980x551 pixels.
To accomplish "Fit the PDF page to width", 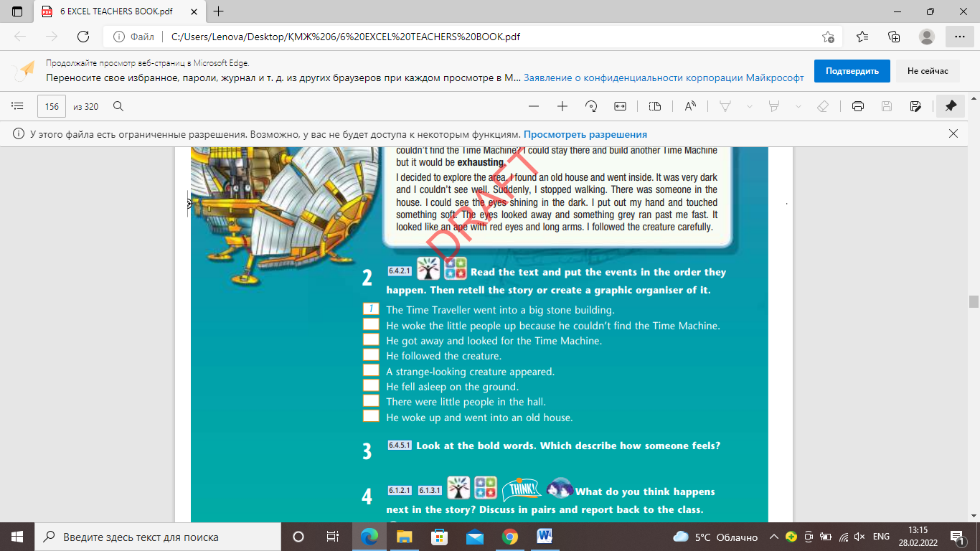I will (621, 106).
